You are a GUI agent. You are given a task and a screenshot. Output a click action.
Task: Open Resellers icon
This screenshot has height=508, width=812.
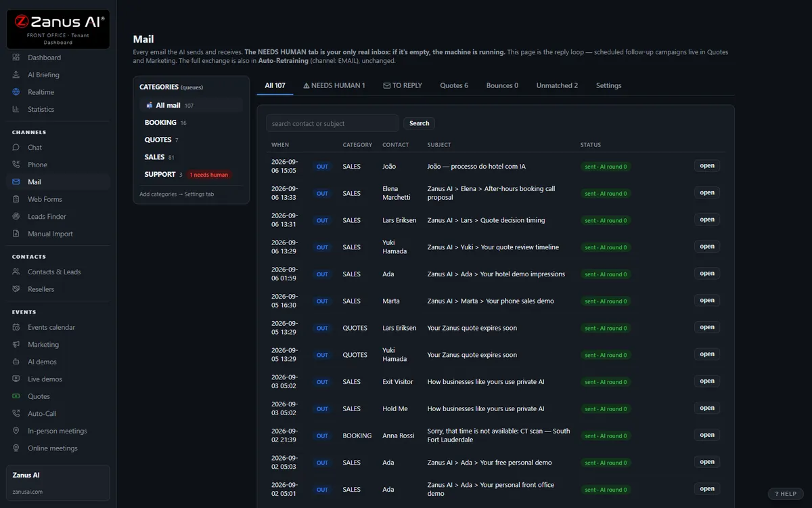(x=16, y=289)
